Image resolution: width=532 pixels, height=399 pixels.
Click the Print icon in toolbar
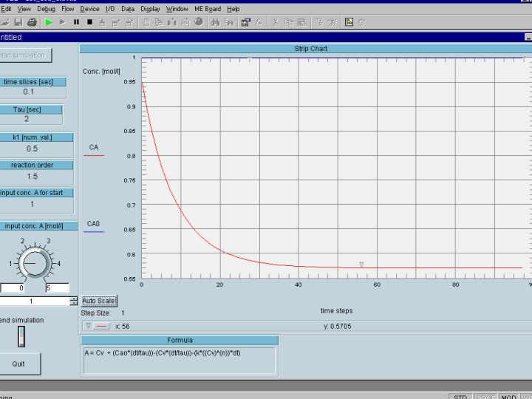pyautogui.click(x=32, y=22)
